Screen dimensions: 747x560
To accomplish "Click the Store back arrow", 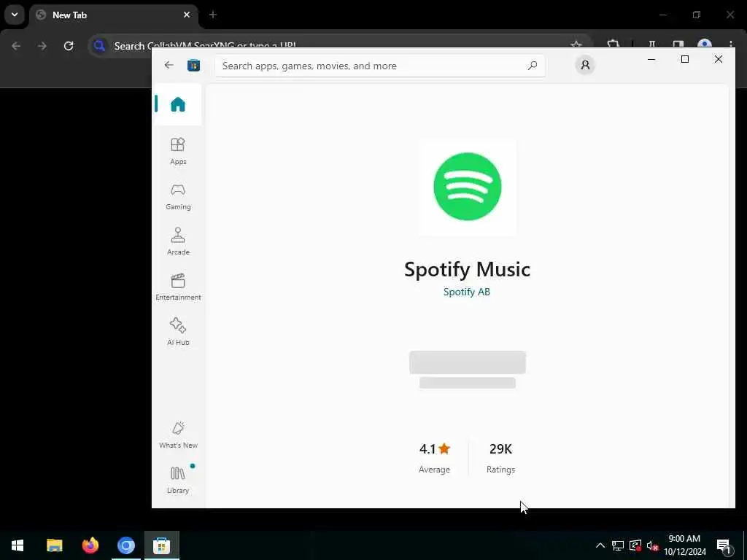I will point(169,65).
